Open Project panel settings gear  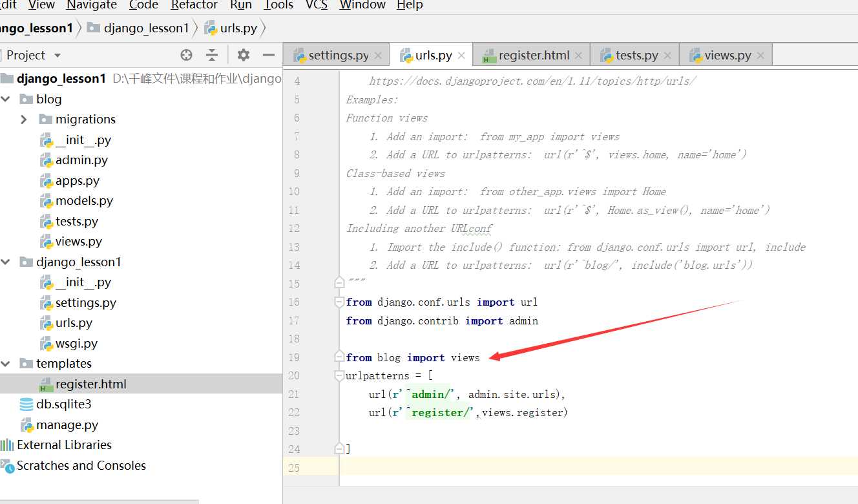click(x=244, y=55)
